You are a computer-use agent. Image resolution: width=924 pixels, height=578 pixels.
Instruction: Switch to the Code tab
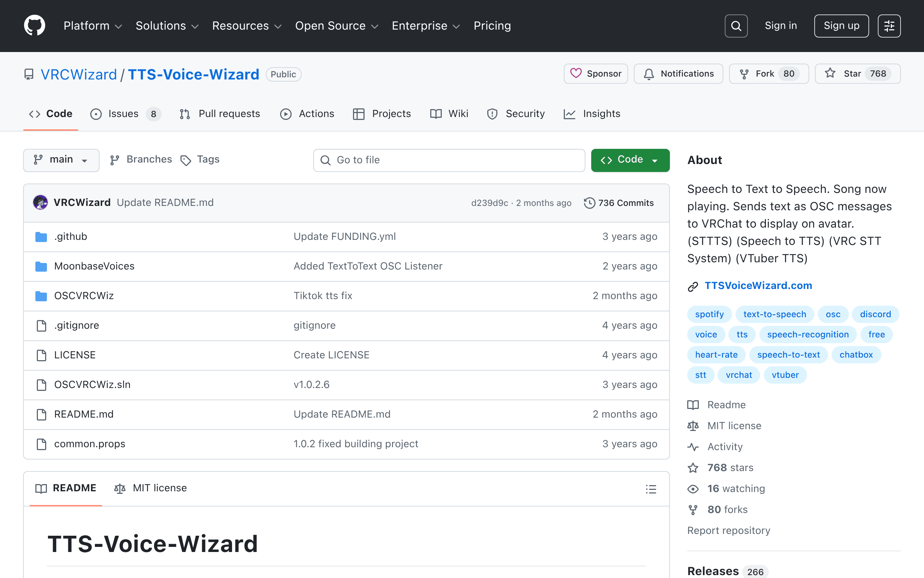tap(51, 114)
